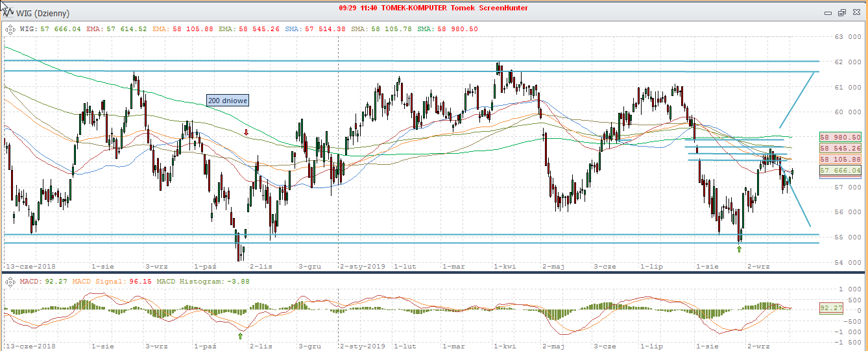Click the green 57 666.04 price axis tag

point(840,171)
